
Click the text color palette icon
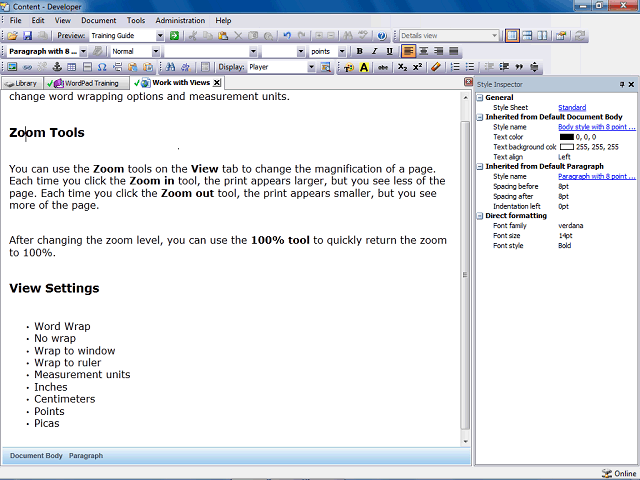pos(349,67)
